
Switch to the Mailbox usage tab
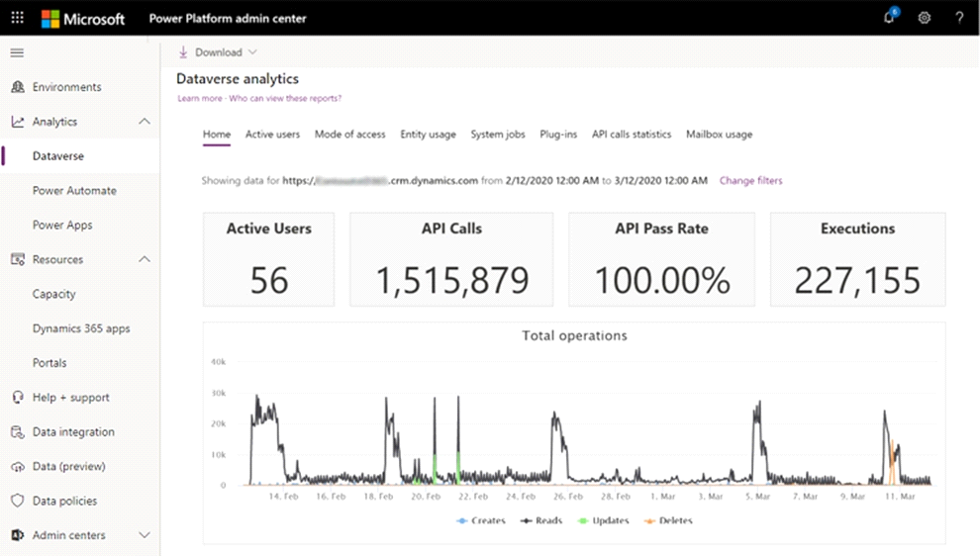pos(720,135)
